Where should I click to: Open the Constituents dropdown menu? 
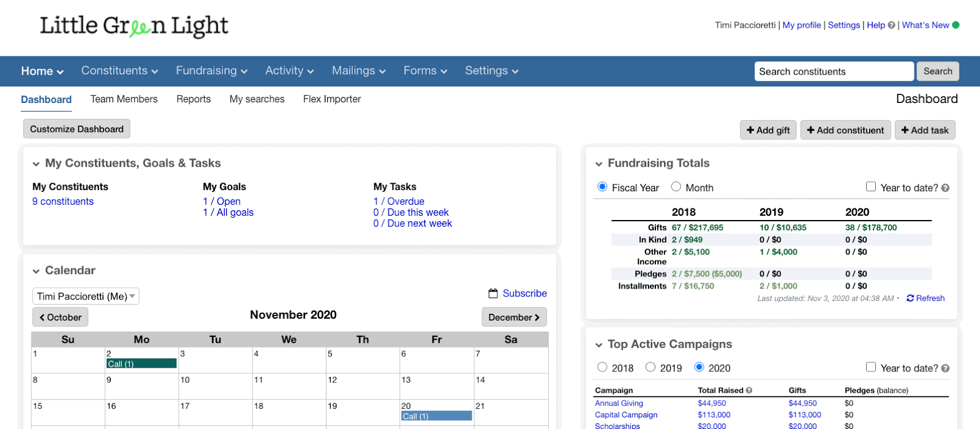119,71
